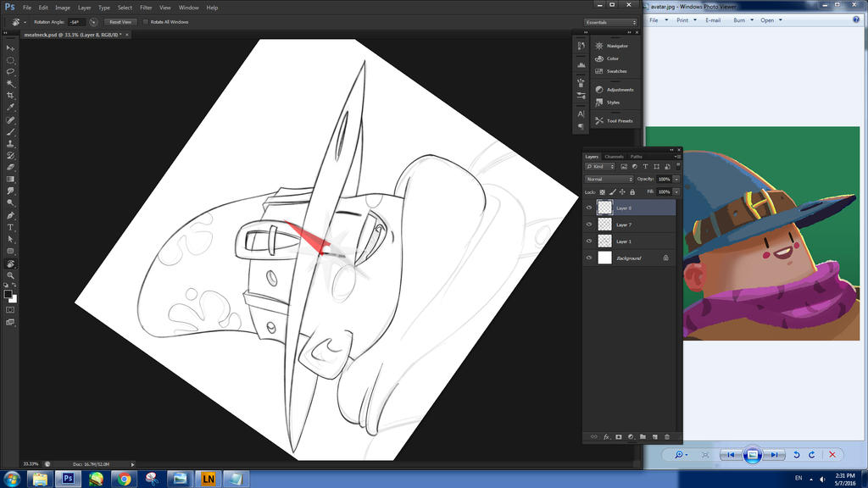
Task: Create a new layer group folder
Action: pyautogui.click(x=643, y=436)
